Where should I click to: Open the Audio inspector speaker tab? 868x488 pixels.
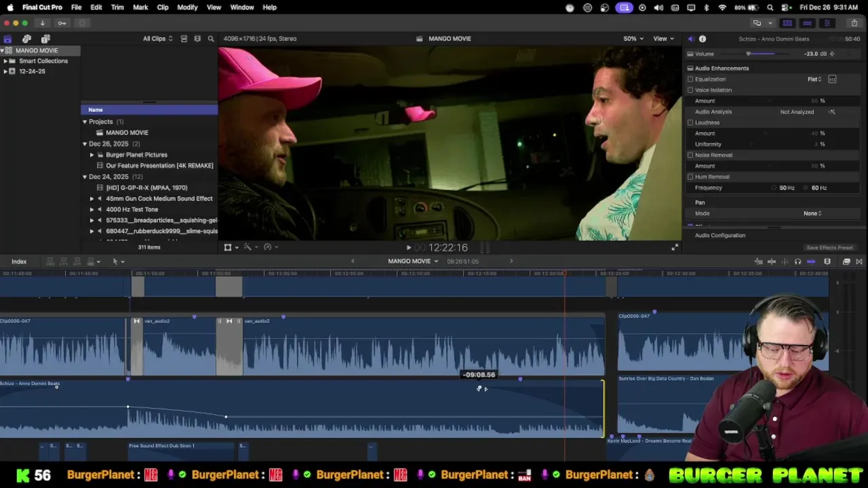(691, 39)
